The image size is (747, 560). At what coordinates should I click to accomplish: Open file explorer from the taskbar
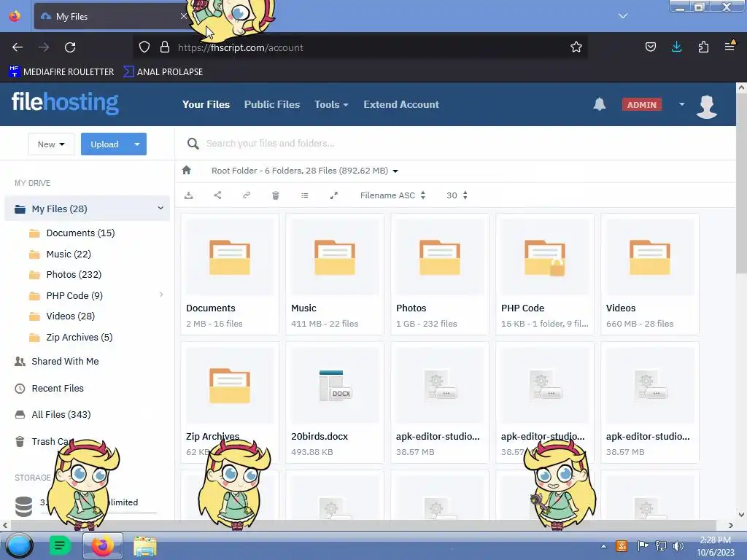point(145,546)
